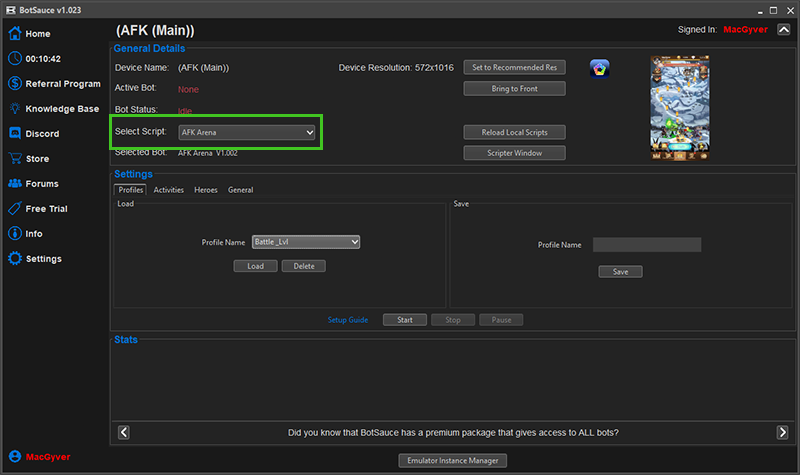
Task: Open the Store cart icon
Action: tap(15, 159)
